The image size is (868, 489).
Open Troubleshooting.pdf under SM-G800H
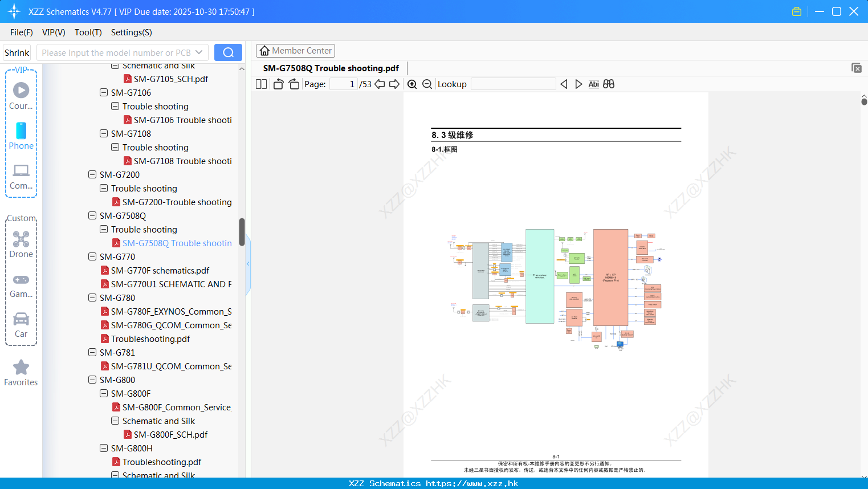[x=157, y=462]
